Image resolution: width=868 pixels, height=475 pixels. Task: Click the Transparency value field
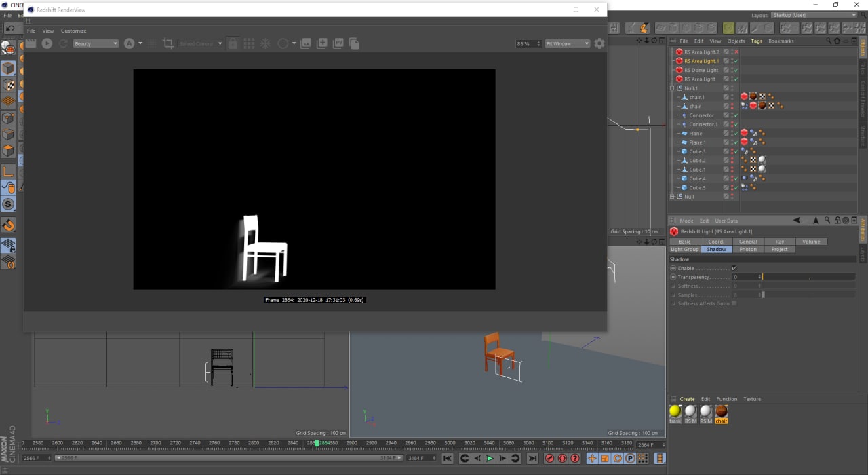(x=746, y=277)
